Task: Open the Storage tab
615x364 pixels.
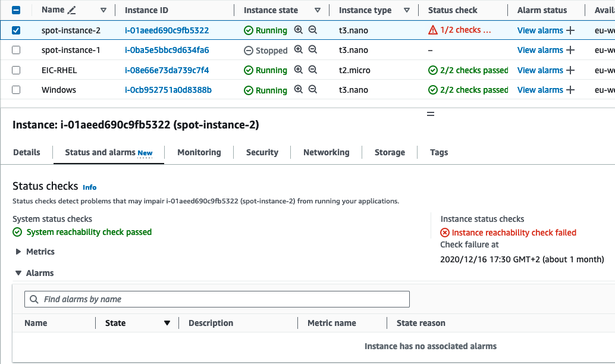Action: tap(390, 152)
